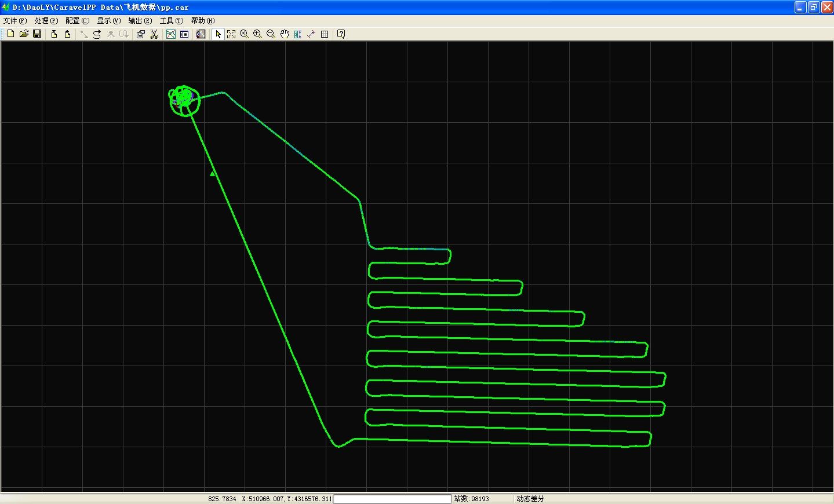Click the map panel toggle icon

[x=201, y=34]
